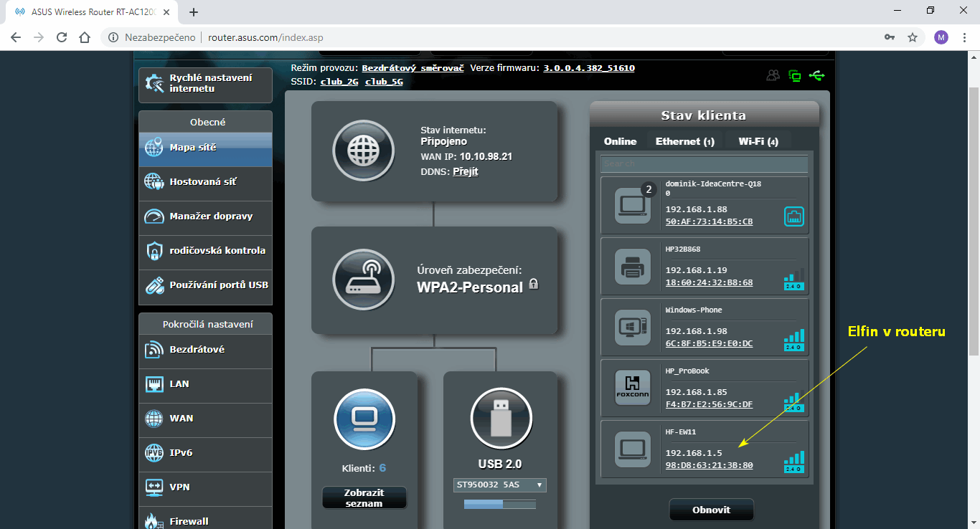
Task: Click the wireless router security icon
Action: (x=363, y=280)
